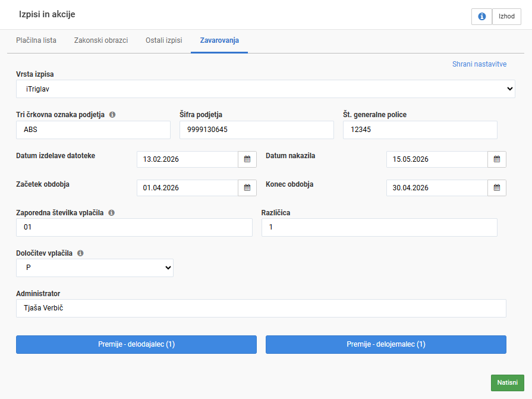Expand the Vrsta izpisa dropdown
The image size is (532, 399).
coord(266,89)
